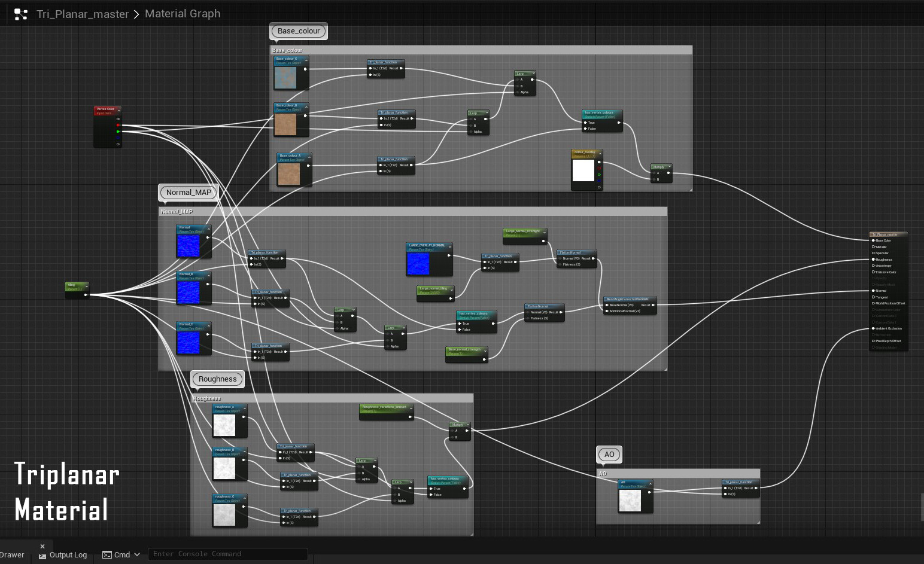The height and width of the screenshot is (564, 924).
Task: Open the Cmd dropdown chevron
Action: pos(138,554)
